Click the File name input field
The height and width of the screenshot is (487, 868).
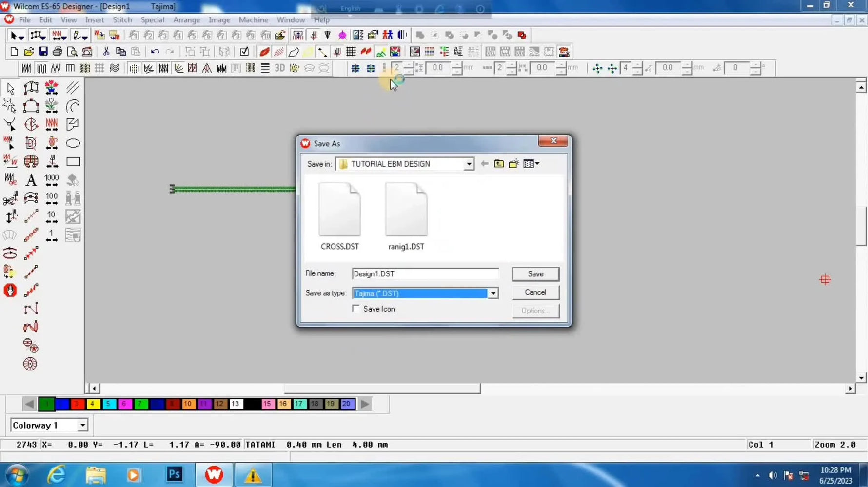tap(425, 274)
